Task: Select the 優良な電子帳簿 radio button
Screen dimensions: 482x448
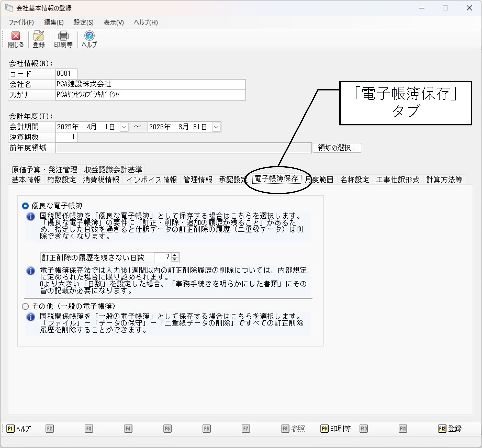Action: point(25,206)
